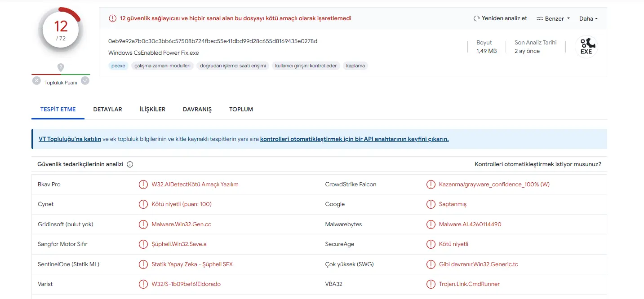This screenshot has width=644, height=299.
Task: Click the kaplama tag
Action: [x=355, y=66]
